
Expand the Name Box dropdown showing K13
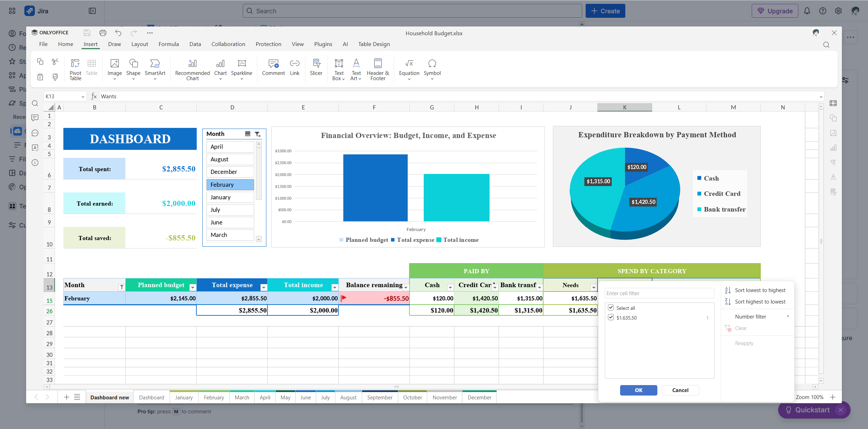[x=83, y=96]
